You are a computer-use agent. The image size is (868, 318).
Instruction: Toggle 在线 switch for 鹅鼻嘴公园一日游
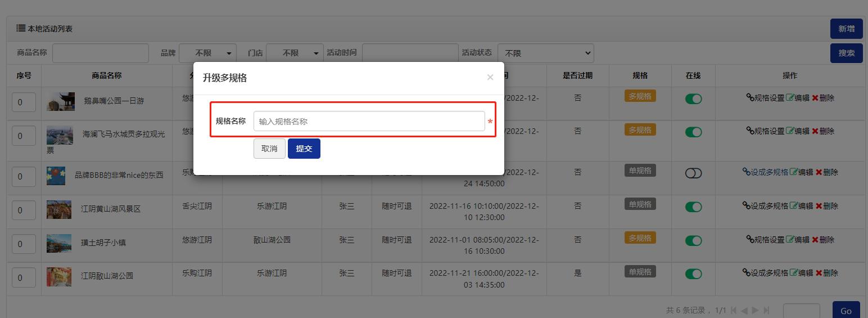tap(694, 99)
